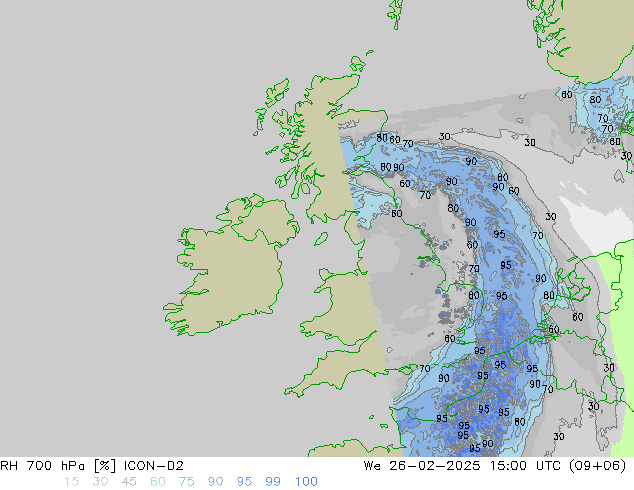Click the 'RH 700 hPa [%]' map title

click(x=58, y=466)
